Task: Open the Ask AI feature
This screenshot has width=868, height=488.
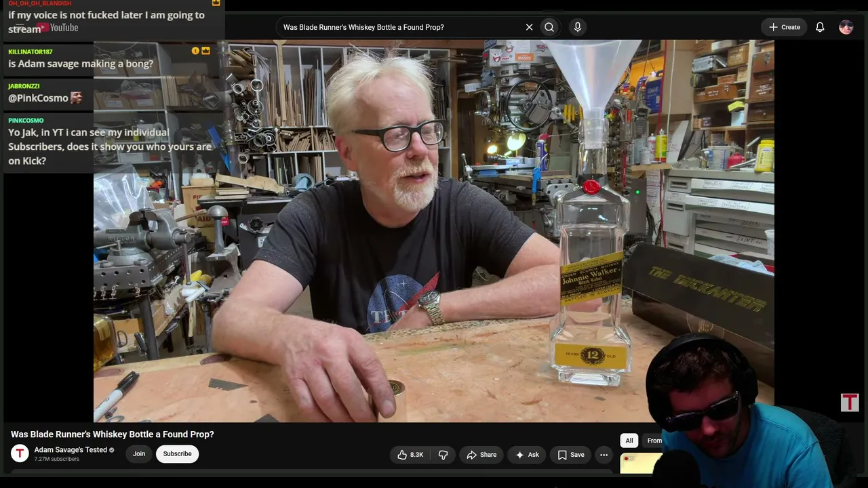Action: coord(527,455)
